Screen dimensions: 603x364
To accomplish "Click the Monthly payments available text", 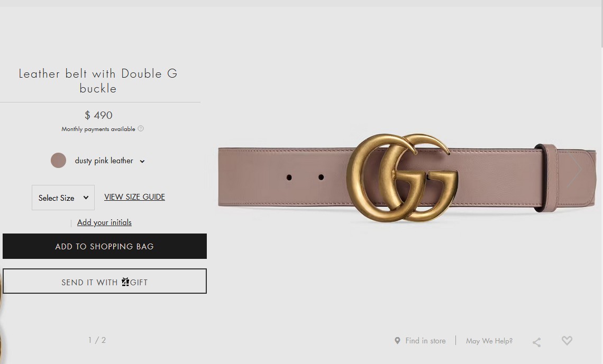I will pyautogui.click(x=98, y=129).
